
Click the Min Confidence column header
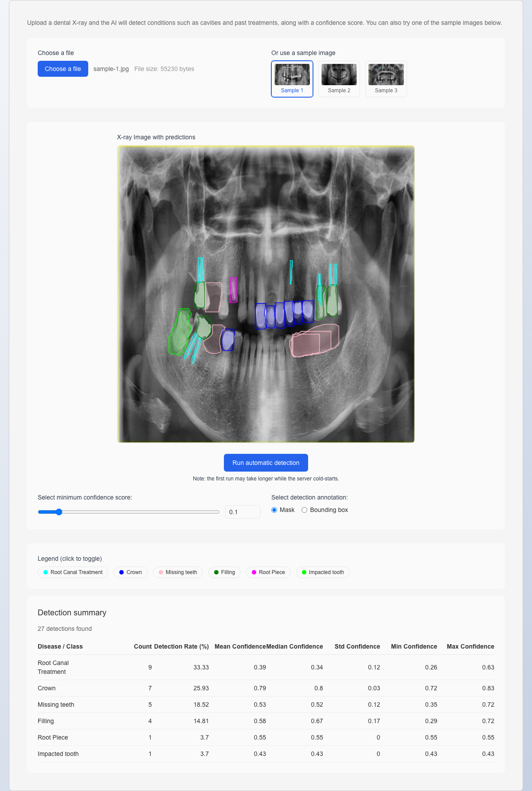tap(414, 646)
